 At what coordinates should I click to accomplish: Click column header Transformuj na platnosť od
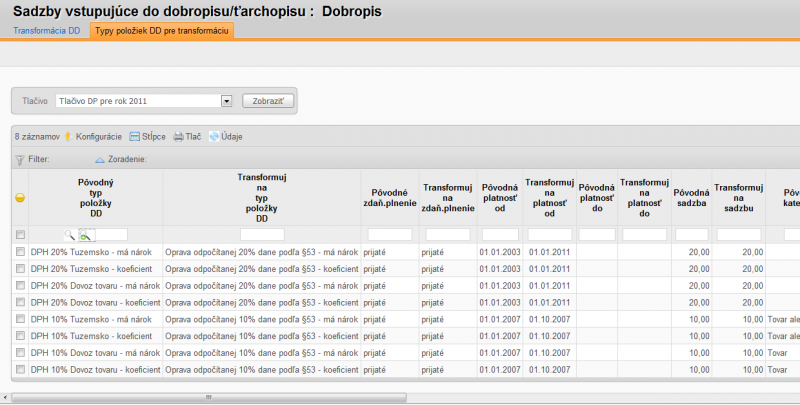click(549, 198)
